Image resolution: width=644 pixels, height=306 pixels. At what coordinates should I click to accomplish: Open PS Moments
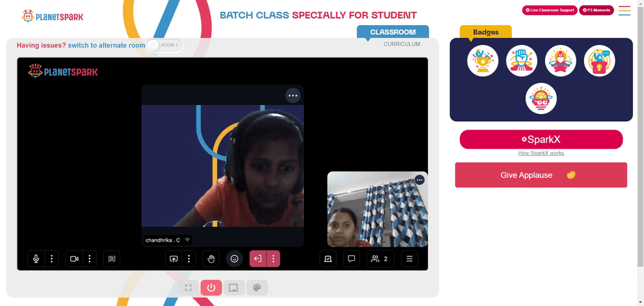coord(596,10)
